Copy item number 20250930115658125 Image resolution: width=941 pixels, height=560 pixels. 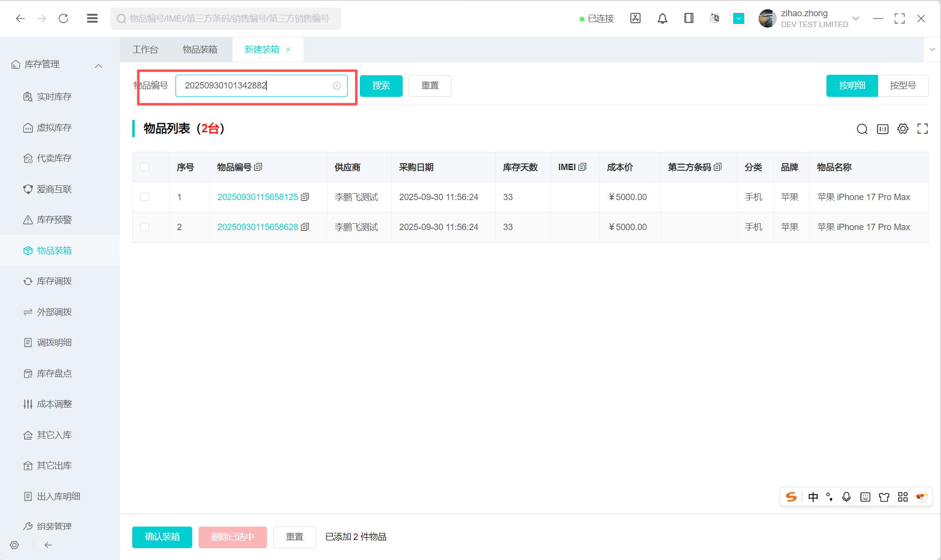(305, 197)
